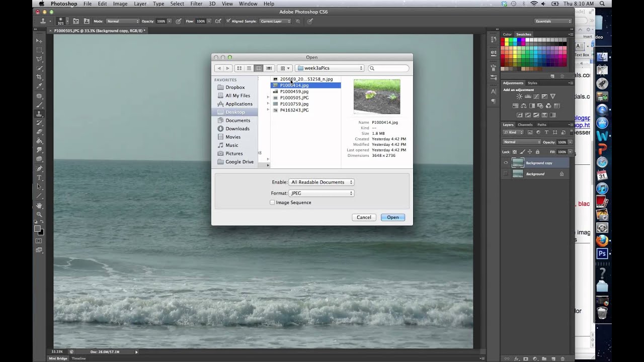Select the Hand tool
Image resolution: width=644 pixels, height=362 pixels.
coord(39,206)
